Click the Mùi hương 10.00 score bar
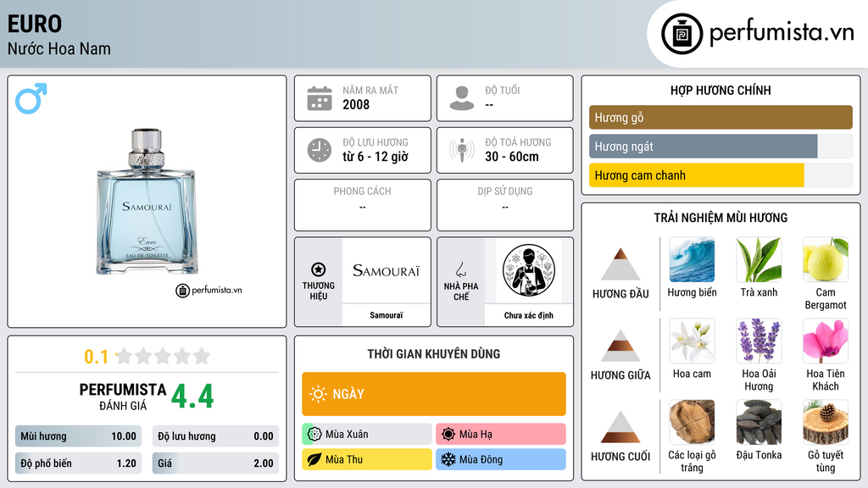This screenshot has width=868, height=488. point(79,436)
